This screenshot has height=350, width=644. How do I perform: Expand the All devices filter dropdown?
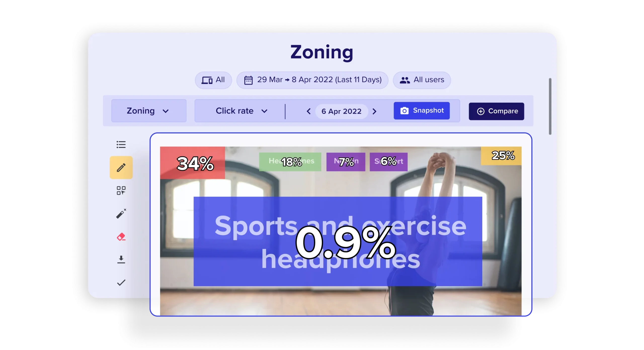click(x=214, y=79)
